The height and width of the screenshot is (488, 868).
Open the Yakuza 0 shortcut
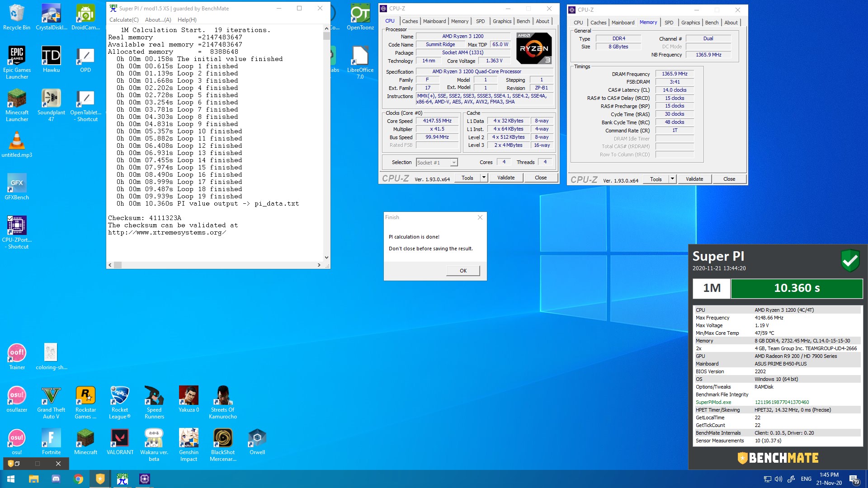tap(189, 399)
